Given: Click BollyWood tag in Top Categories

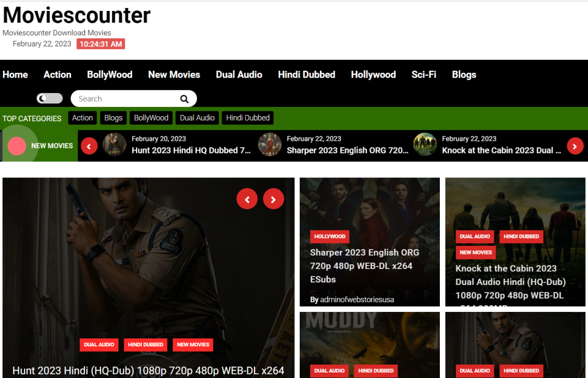Looking at the screenshot, I should click(x=151, y=118).
